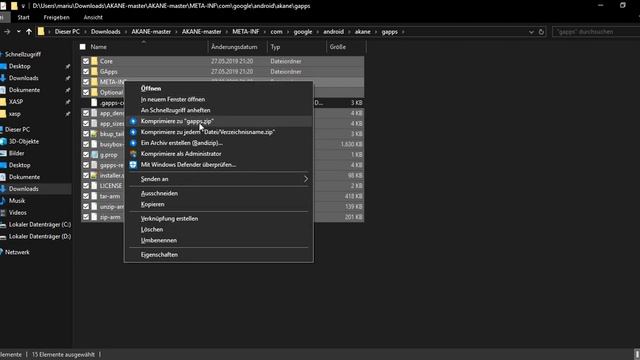This screenshot has width=640, height=360.
Task: Click the folder icon at address bar start
Action: 41,31
